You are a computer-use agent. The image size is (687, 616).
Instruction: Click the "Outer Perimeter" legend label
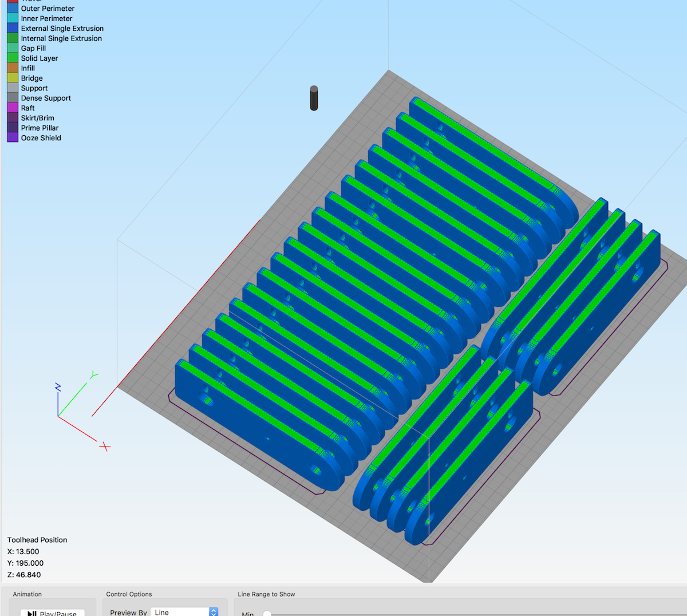click(48, 9)
